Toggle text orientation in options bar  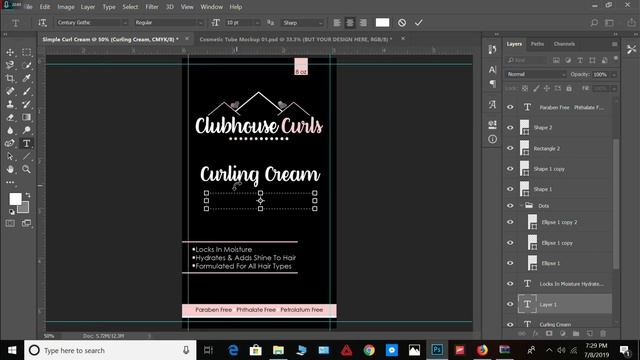click(x=42, y=23)
